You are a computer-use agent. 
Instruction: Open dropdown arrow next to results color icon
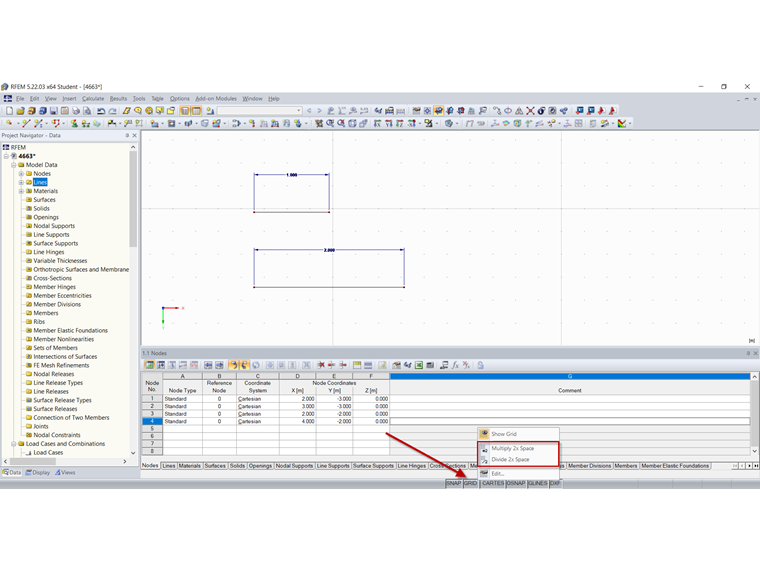(x=629, y=124)
